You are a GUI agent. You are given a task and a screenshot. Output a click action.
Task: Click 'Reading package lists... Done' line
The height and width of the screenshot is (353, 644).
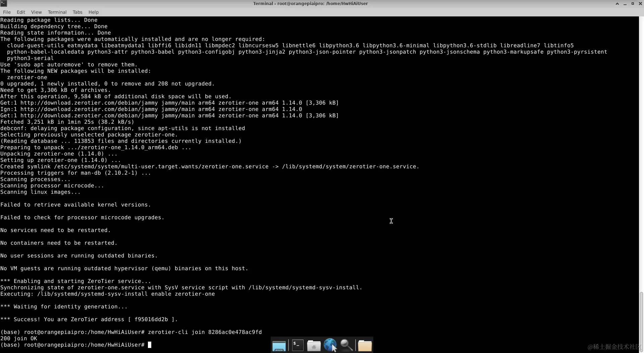[x=49, y=20]
